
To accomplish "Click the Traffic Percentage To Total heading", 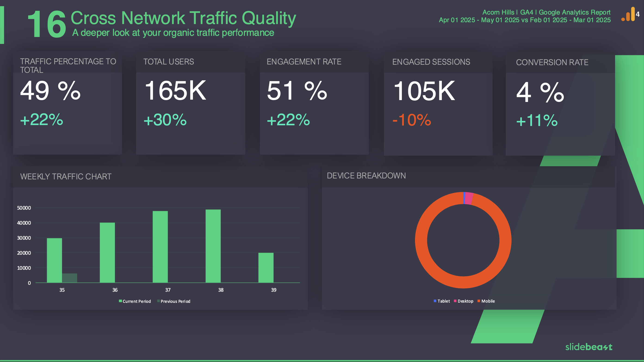I will pyautogui.click(x=68, y=66).
